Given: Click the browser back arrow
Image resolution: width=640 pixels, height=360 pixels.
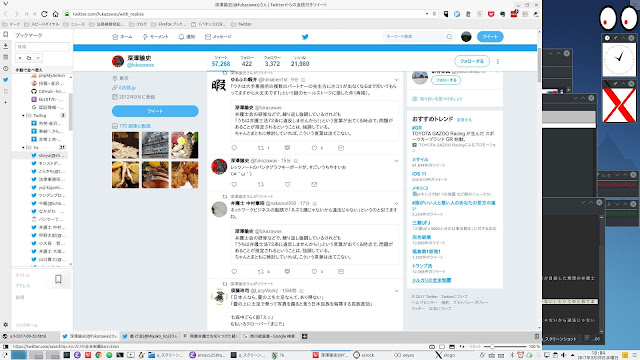Looking at the screenshot, I should click(x=6, y=14).
